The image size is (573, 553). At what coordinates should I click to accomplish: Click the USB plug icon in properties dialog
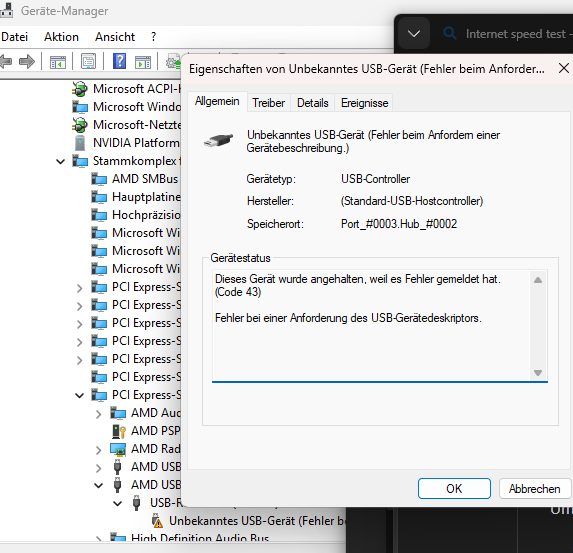coord(219,141)
